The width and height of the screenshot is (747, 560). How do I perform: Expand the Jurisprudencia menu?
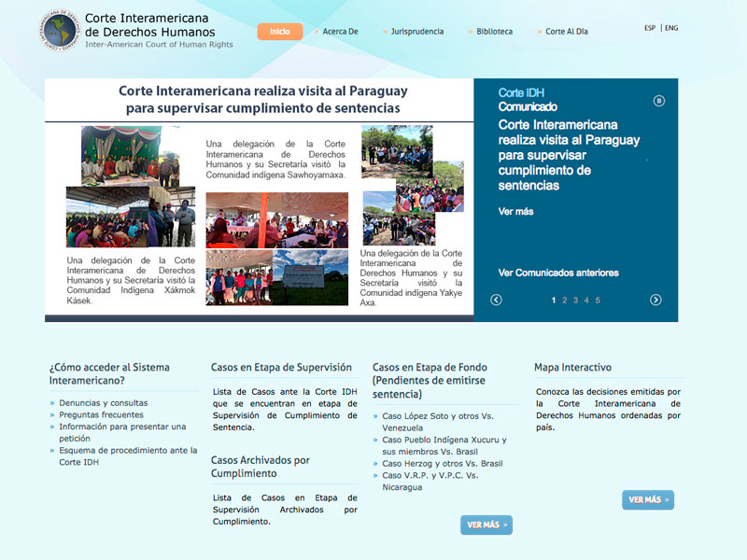tap(416, 32)
